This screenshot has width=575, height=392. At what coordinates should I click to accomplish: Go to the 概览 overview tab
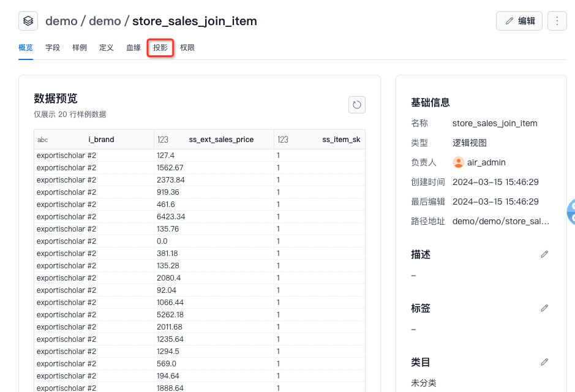pos(26,48)
